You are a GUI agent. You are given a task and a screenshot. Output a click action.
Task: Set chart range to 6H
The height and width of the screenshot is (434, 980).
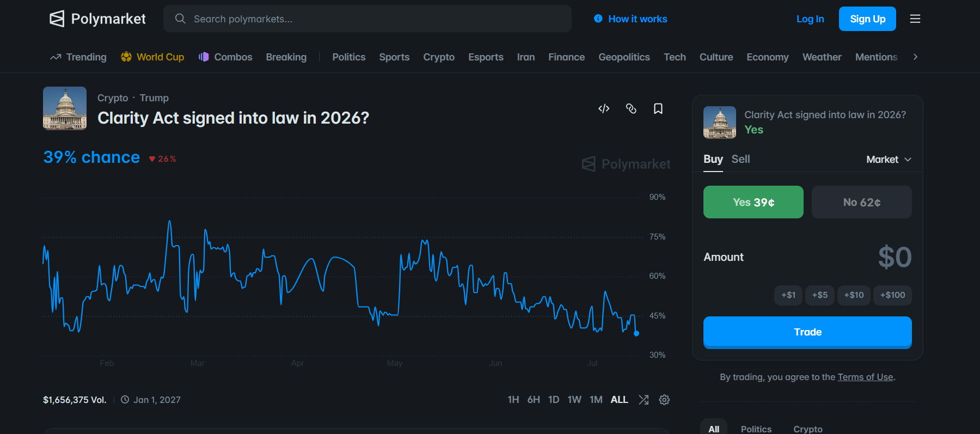click(534, 400)
